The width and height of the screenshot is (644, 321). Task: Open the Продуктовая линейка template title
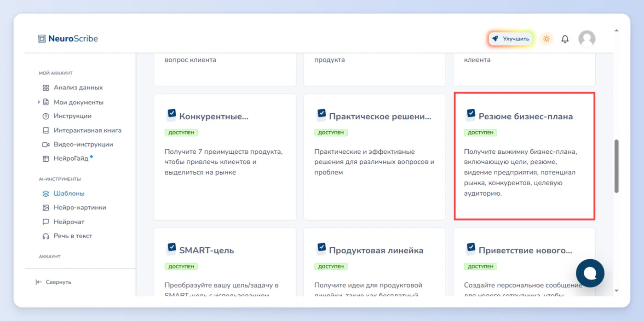376,251
